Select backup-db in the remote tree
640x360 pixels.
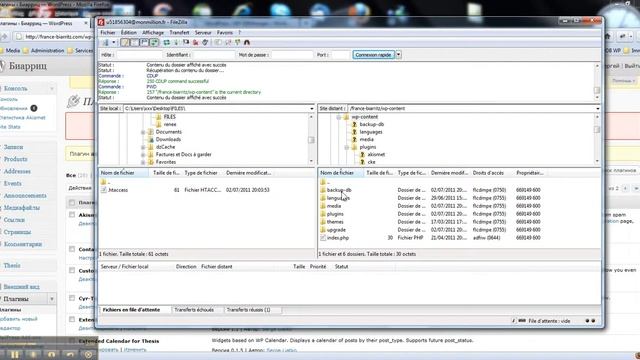point(371,124)
